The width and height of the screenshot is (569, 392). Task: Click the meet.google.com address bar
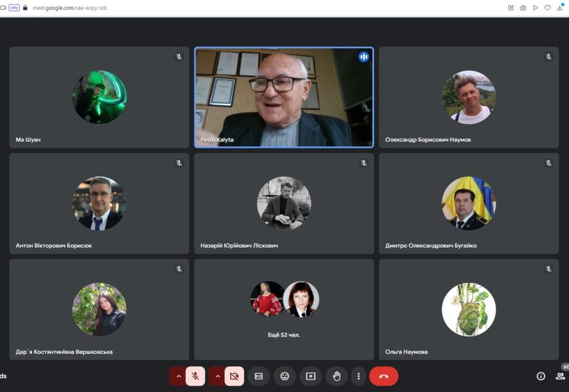click(x=72, y=8)
